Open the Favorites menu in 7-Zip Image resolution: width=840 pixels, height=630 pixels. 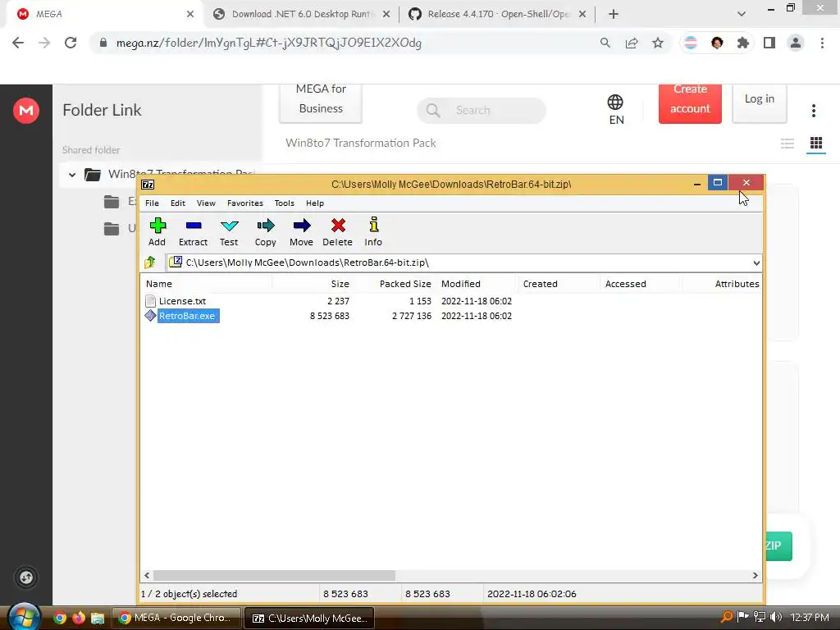244,203
